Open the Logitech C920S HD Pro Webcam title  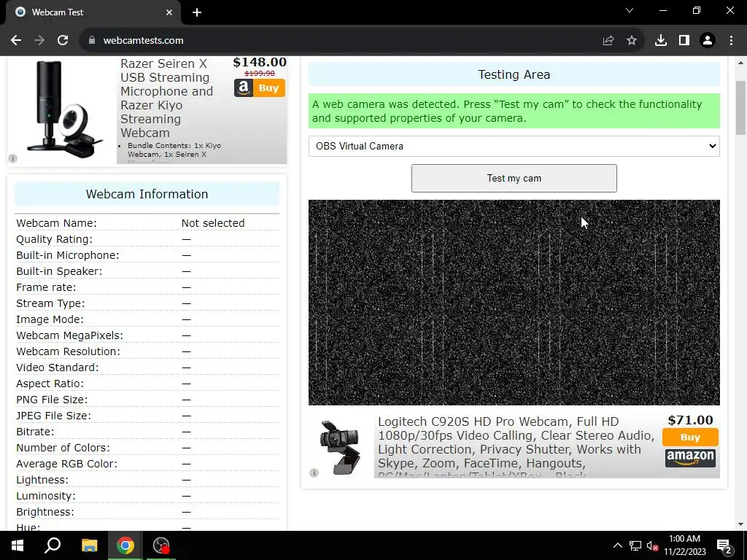pos(516,443)
